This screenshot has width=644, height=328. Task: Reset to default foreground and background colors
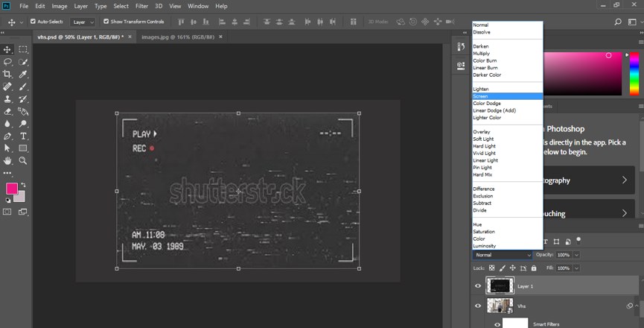7,201
